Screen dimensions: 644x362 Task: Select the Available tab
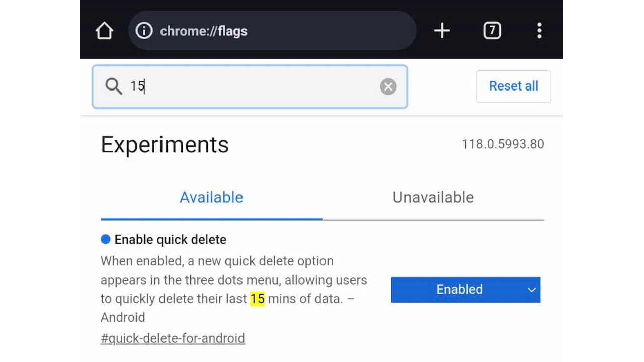point(211,197)
